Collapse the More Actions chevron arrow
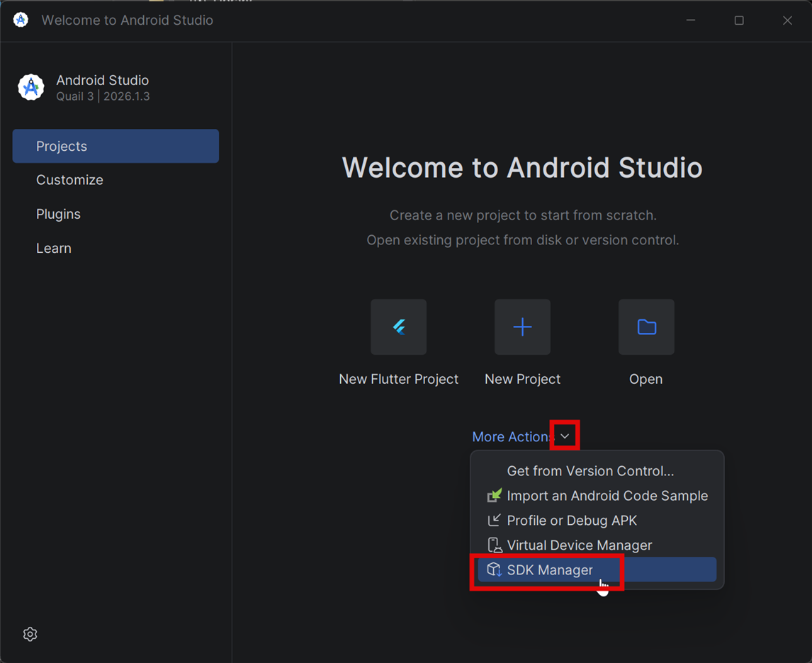Screen dimensions: 812x663 tap(565, 436)
